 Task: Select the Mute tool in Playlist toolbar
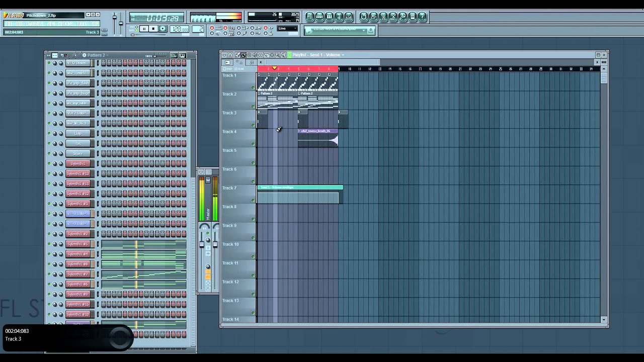(255, 55)
